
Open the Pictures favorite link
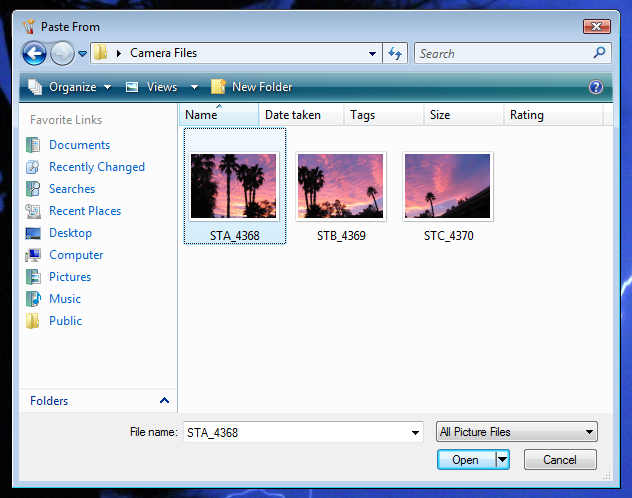[x=70, y=277]
